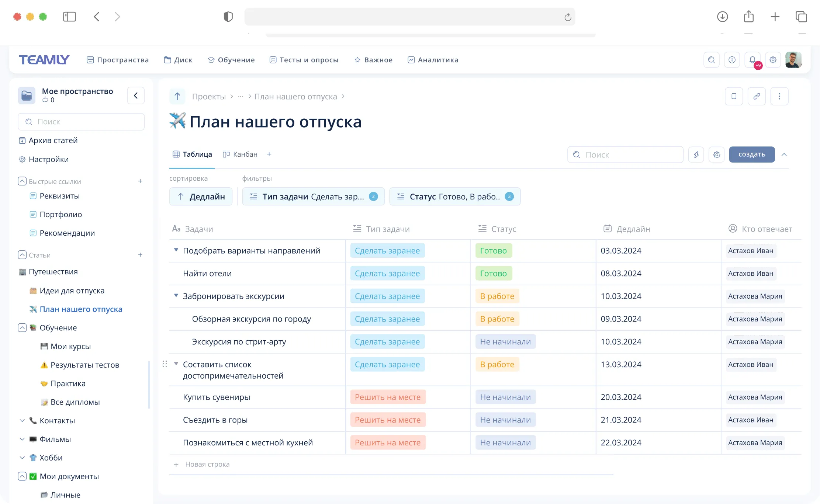Open Тип задачи filter chip

(x=313, y=197)
